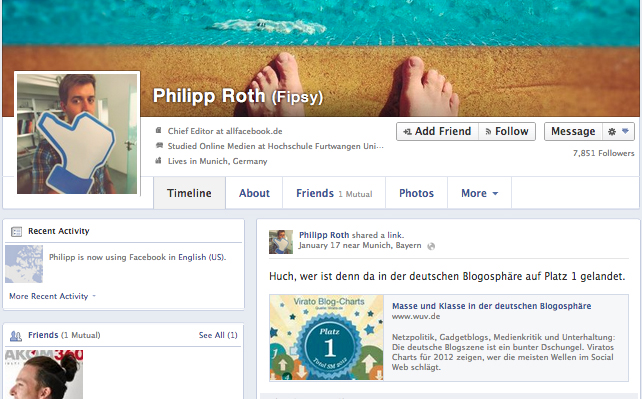Open the Photos tab
This screenshot has width=642, height=399.
click(x=416, y=193)
